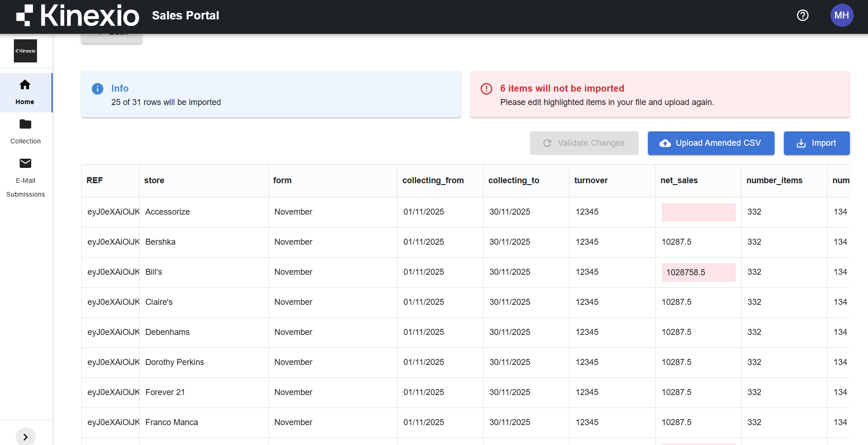Click the Validate Changes button
The height and width of the screenshot is (445, 868).
(x=584, y=143)
